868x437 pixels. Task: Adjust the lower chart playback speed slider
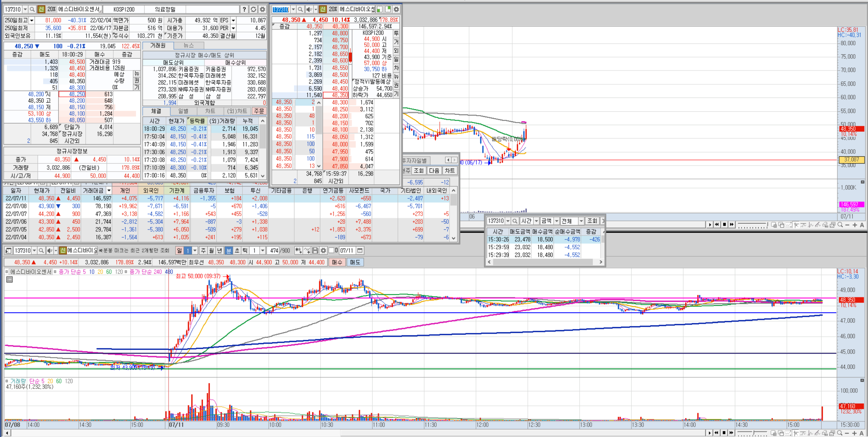pyautogui.click(x=752, y=433)
